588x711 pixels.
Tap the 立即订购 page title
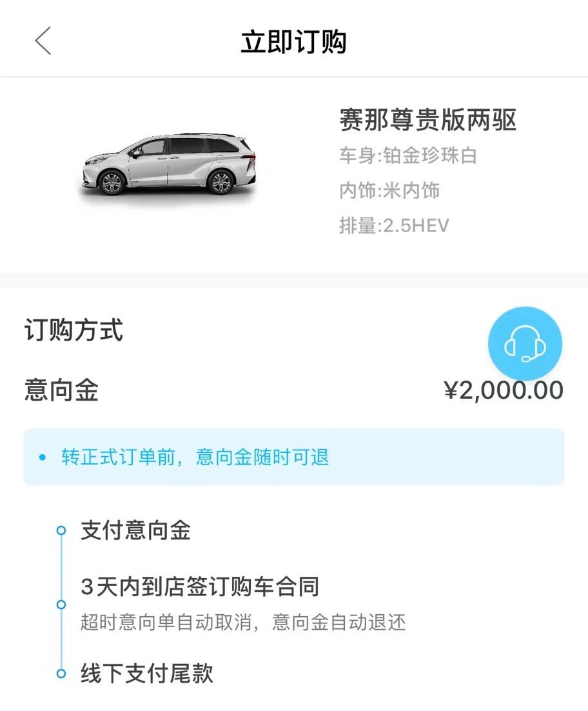pos(294,42)
